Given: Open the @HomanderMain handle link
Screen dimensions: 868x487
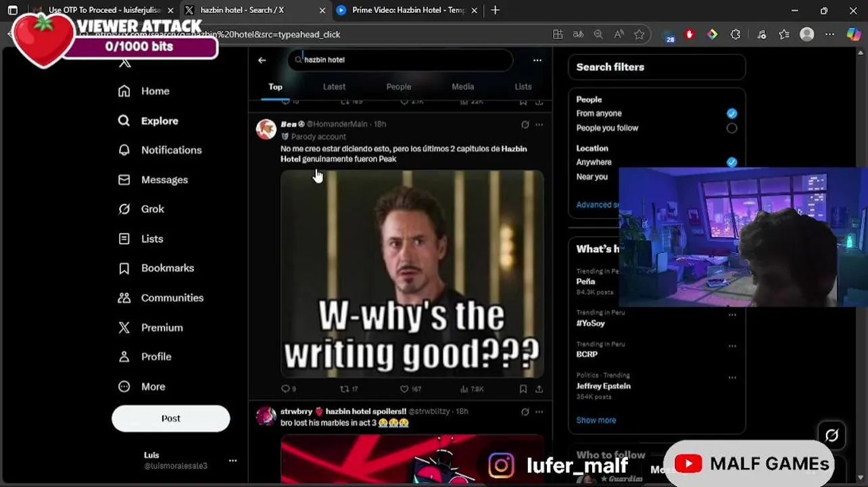Looking at the screenshot, I should 337,124.
